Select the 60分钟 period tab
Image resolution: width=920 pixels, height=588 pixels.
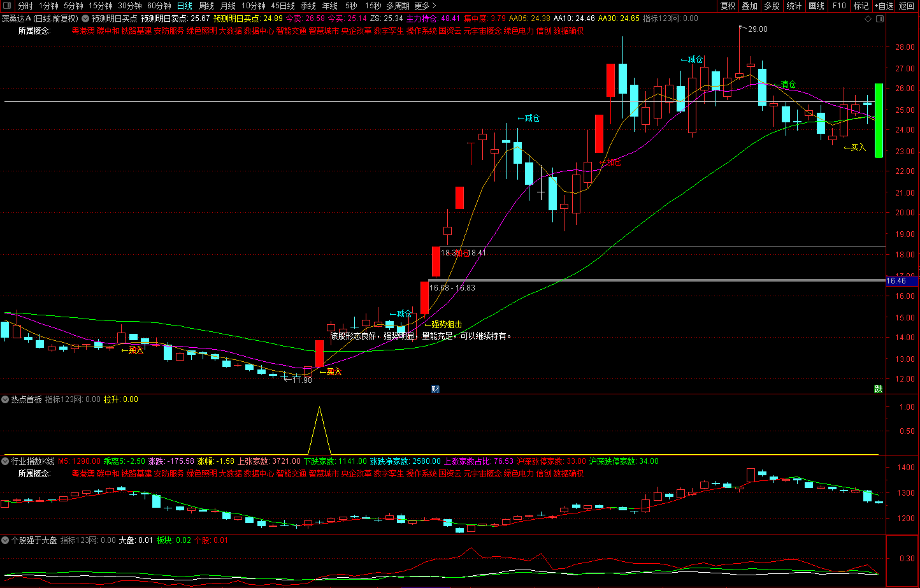[x=159, y=6]
